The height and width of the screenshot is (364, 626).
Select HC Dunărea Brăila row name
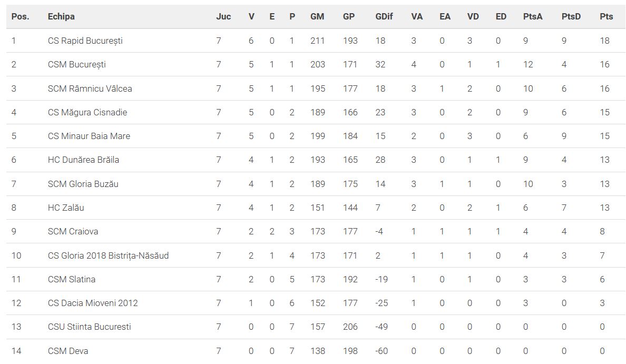[83, 160]
